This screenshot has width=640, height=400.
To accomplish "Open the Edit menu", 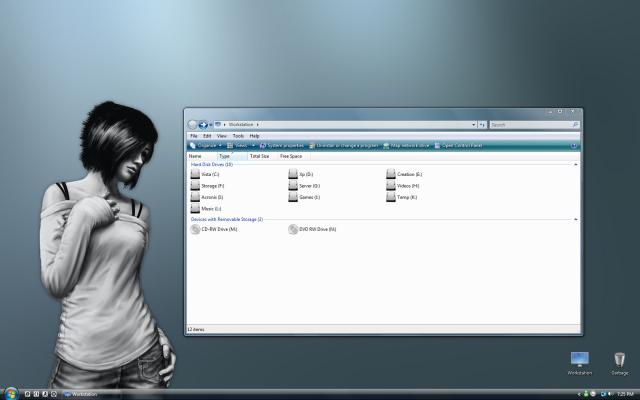I will point(207,136).
